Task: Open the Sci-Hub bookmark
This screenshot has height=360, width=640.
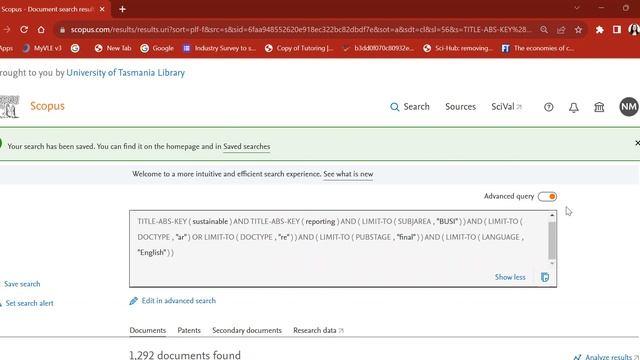Action: (x=458, y=48)
